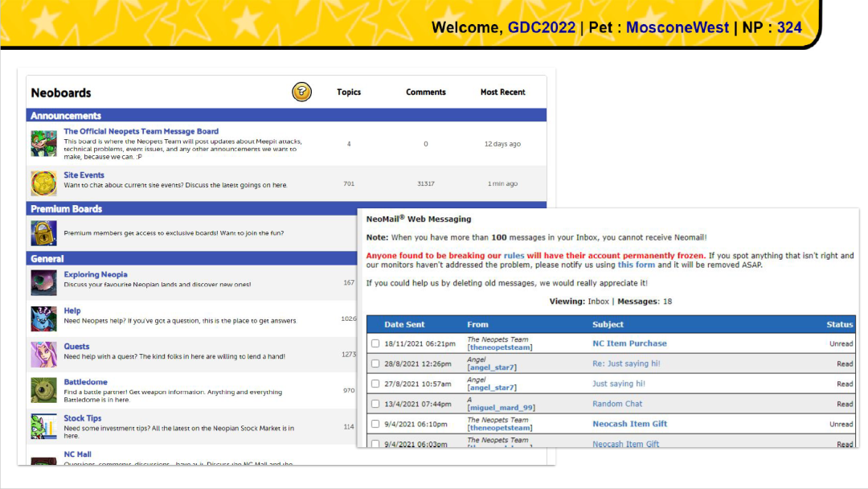Click the Premium Boards section header
The image size is (868, 489).
(191, 209)
